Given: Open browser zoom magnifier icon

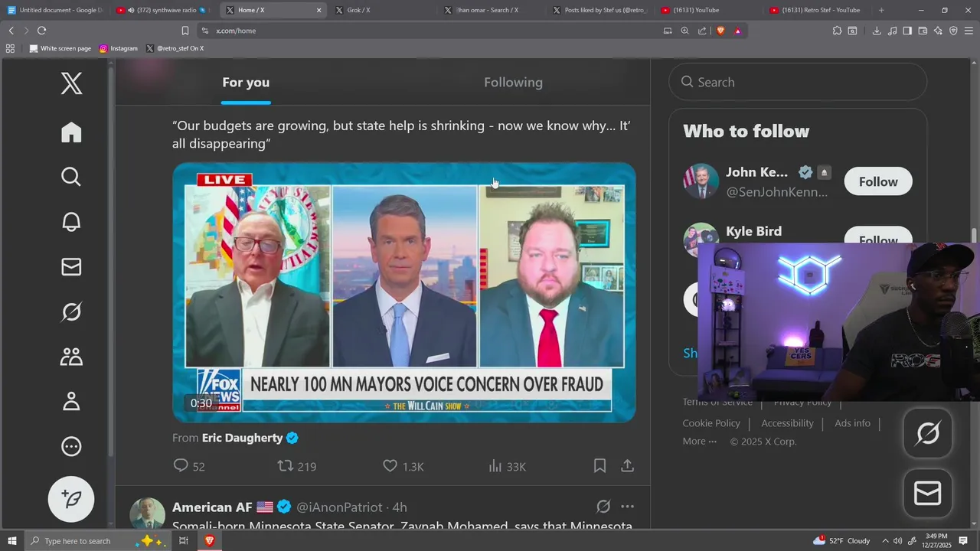Looking at the screenshot, I should click(x=685, y=31).
